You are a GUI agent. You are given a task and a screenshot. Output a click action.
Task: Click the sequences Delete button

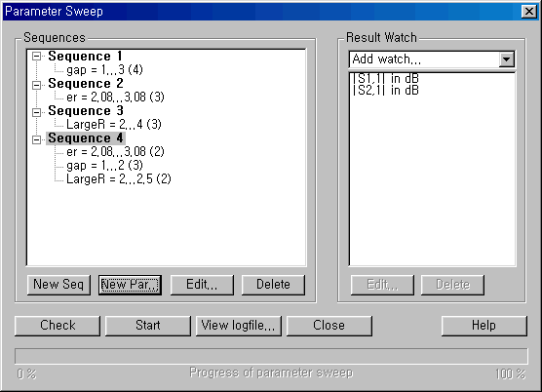point(273,285)
